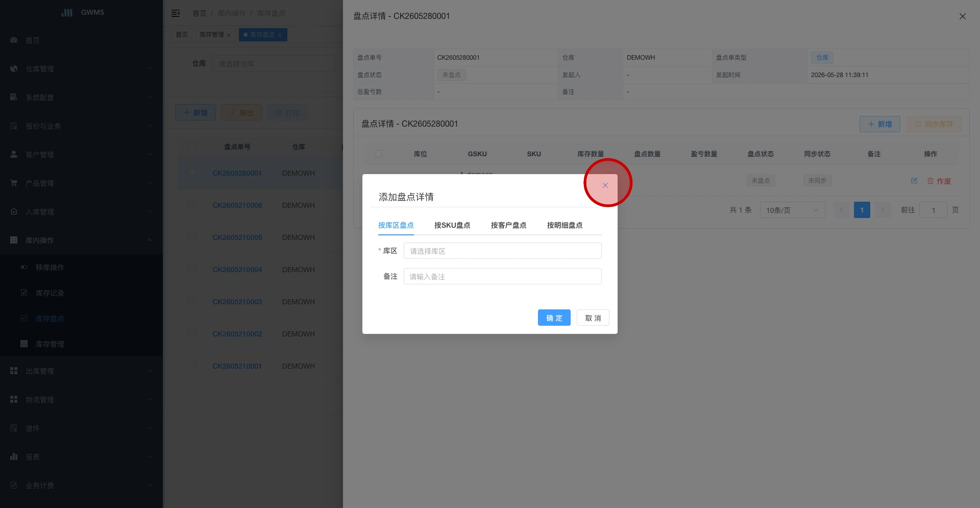This screenshot has width=980, height=508.
Task: Toggle select-all checkbox beside 库位 column header
Action: pos(378,154)
